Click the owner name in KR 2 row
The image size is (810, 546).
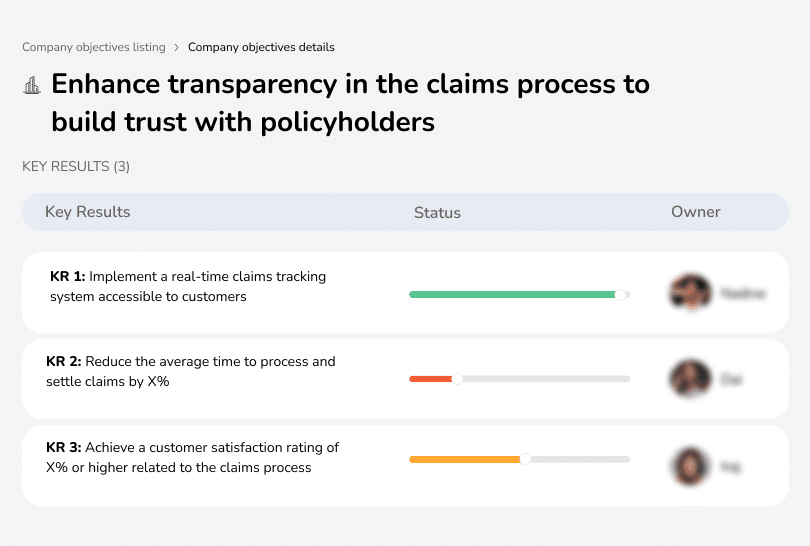(731, 380)
